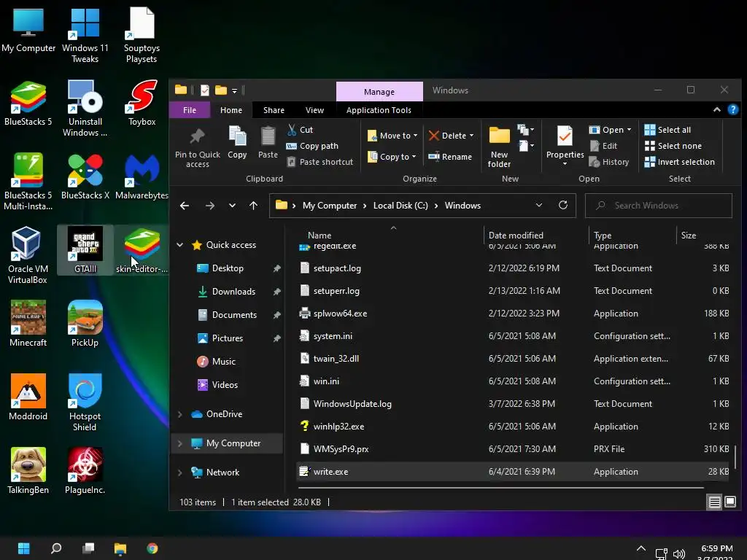Click Invert selection

coord(679,162)
